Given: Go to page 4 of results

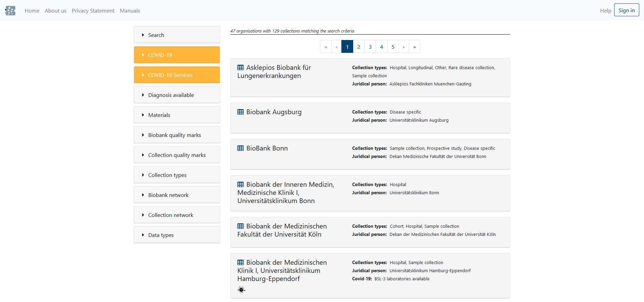Looking at the screenshot, I should pyautogui.click(x=382, y=47).
